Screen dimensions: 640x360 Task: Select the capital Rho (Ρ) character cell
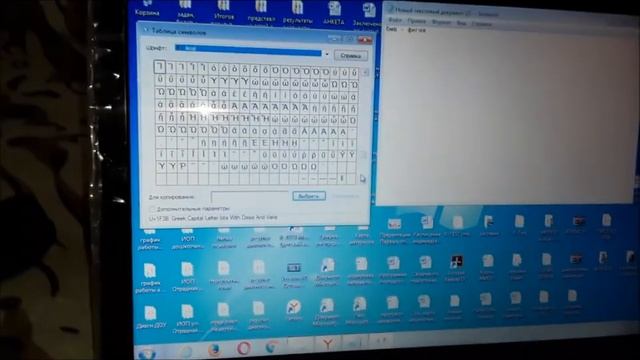tap(182, 166)
